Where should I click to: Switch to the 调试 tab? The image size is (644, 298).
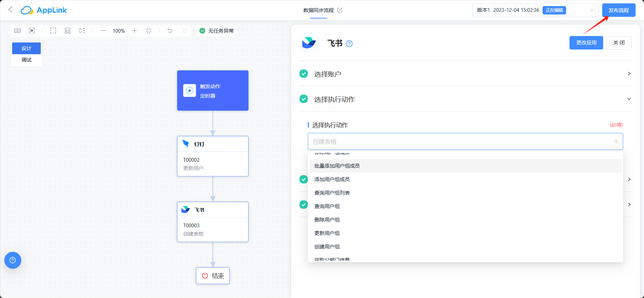[x=26, y=60]
